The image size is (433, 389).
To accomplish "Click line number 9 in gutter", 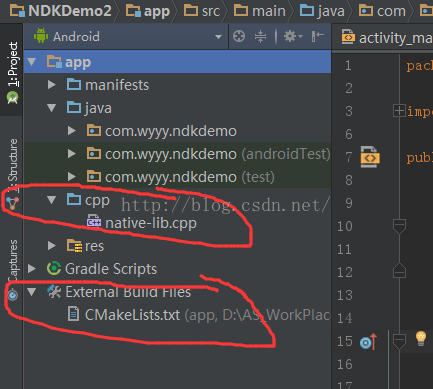I will 348,203.
